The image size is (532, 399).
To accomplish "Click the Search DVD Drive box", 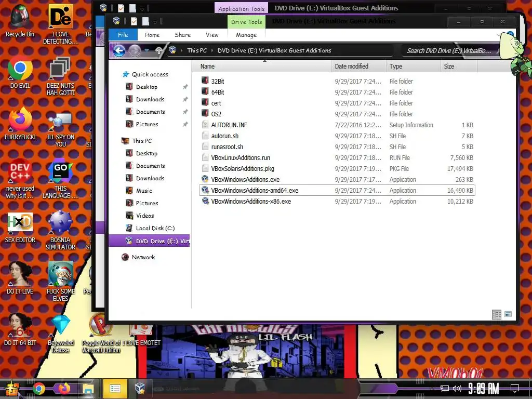I will click(449, 50).
